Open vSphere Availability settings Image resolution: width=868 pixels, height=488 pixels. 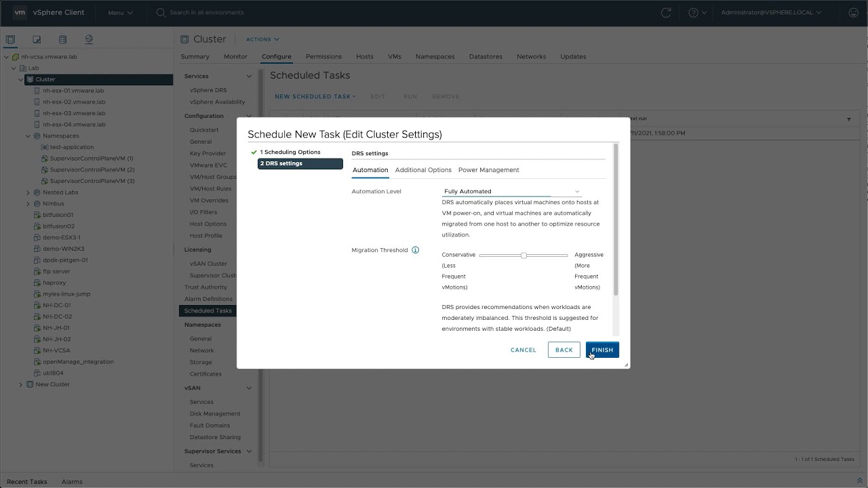(218, 102)
